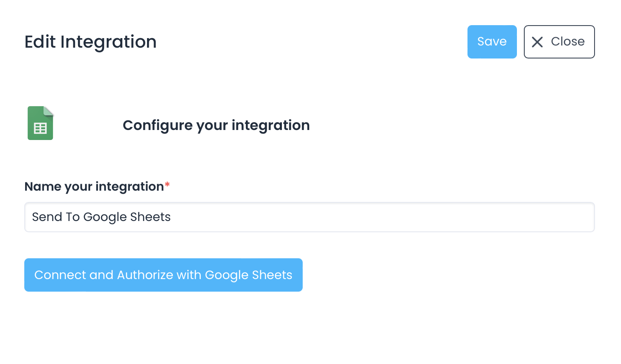Click the word "Sheets" inside the name field
The image size is (621, 364).
pos(151,217)
